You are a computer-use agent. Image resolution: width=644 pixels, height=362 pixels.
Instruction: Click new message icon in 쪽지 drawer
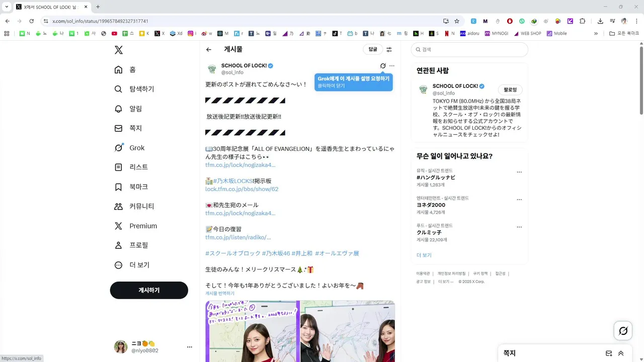[x=609, y=353]
